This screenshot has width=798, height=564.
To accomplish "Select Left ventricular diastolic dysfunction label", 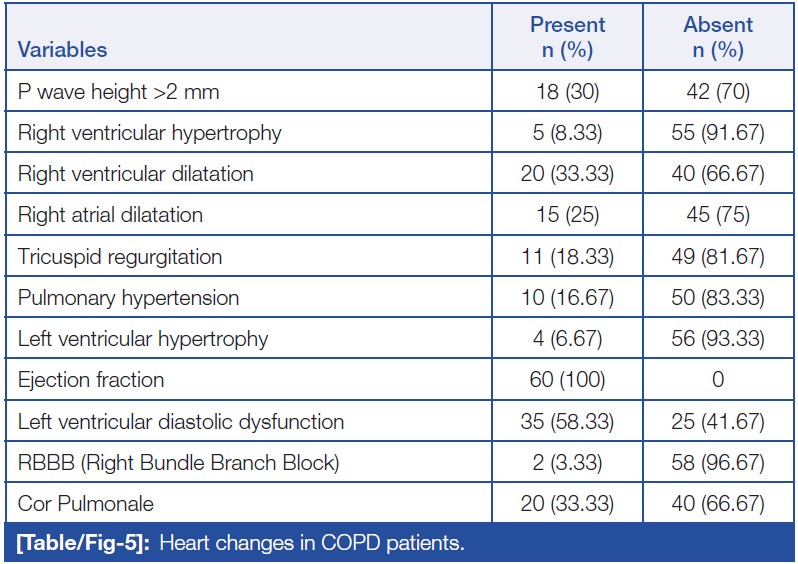I will click(181, 421).
